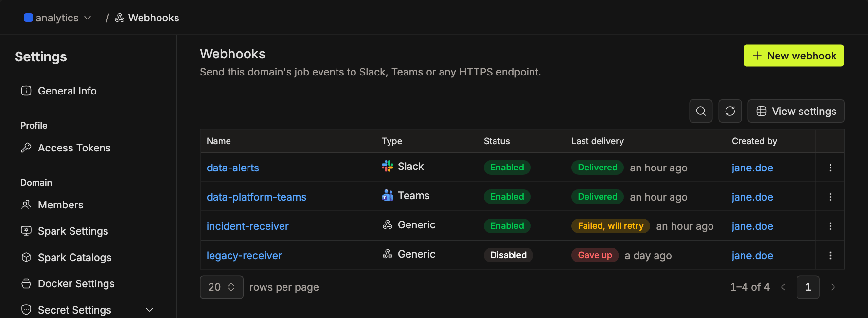Go to Members settings
Image resolution: width=868 pixels, height=318 pixels.
[x=60, y=205]
